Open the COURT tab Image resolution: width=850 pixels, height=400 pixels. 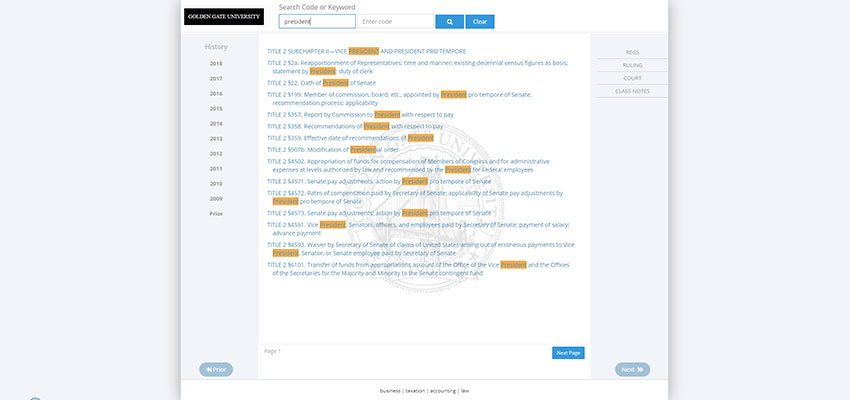[x=632, y=78]
